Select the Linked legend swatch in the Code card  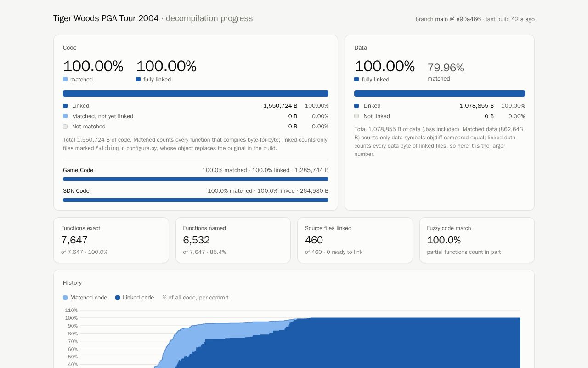click(65, 106)
